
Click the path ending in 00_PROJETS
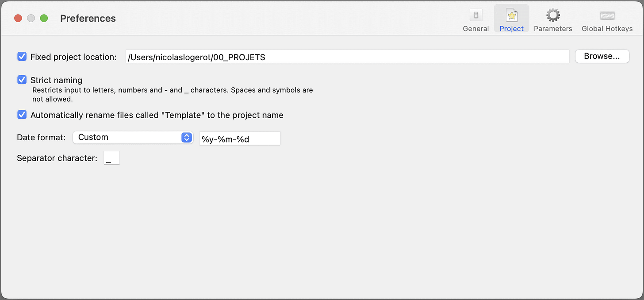196,57
